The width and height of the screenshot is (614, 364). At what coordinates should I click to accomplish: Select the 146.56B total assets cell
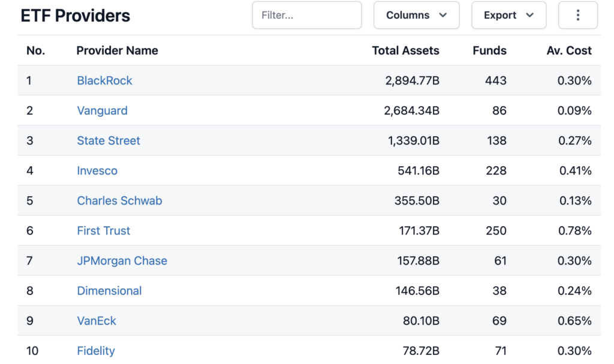pos(417,291)
